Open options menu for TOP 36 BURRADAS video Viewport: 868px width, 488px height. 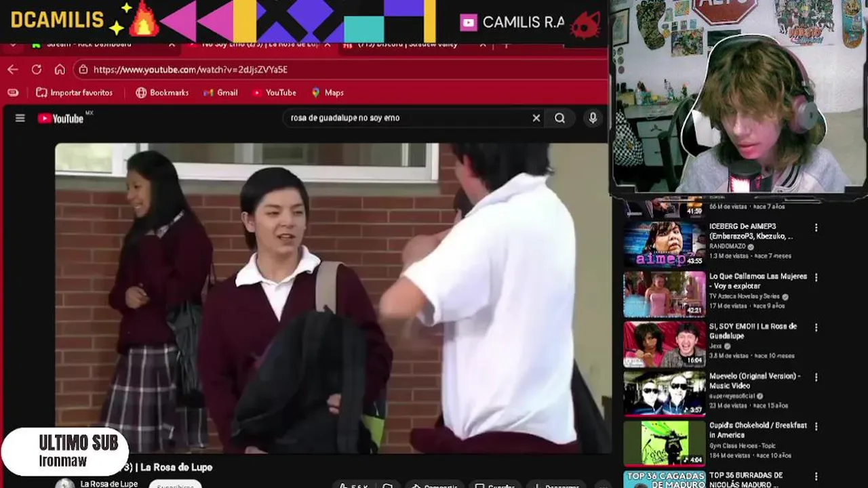(816, 476)
